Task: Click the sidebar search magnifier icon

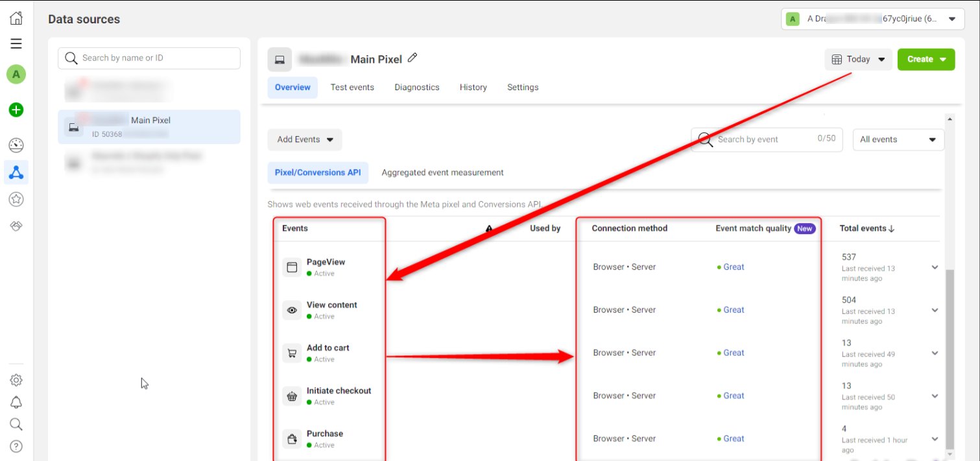Action: point(16,424)
